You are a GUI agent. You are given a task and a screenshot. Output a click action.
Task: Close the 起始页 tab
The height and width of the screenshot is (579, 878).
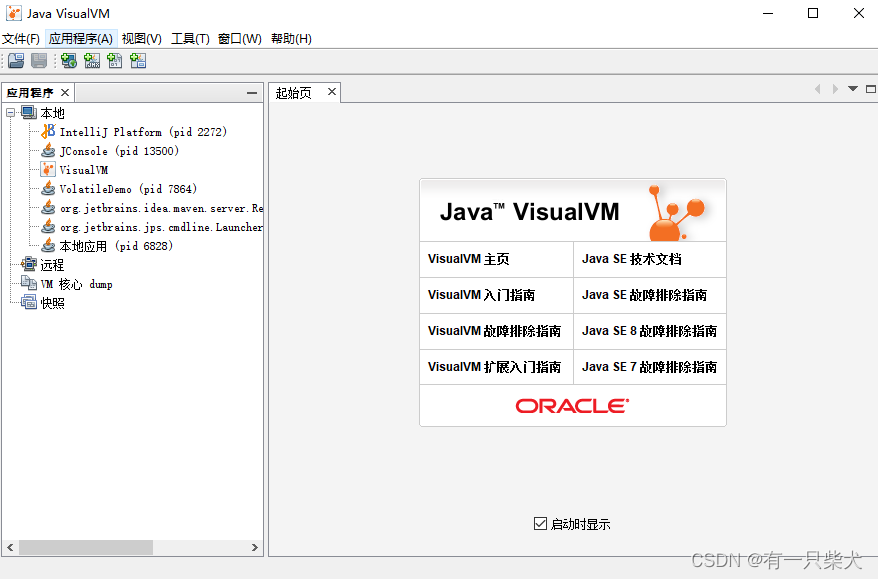click(332, 91)
